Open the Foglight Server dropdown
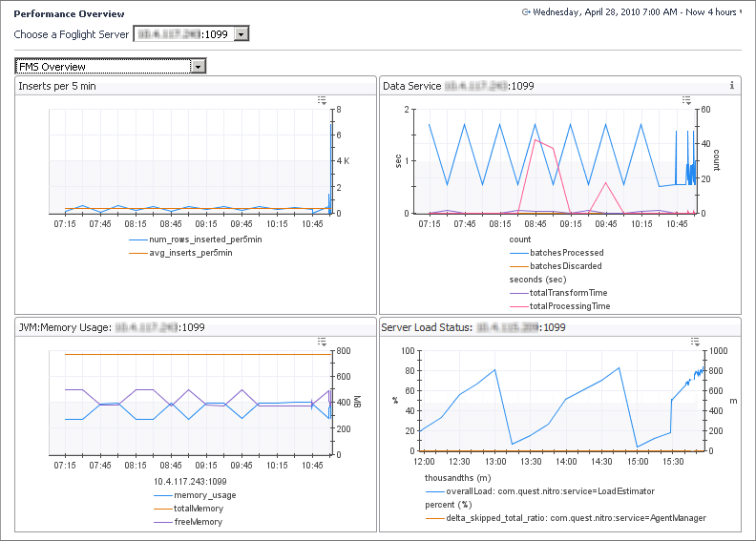This screenshot has height=541, width=756. 241,34
